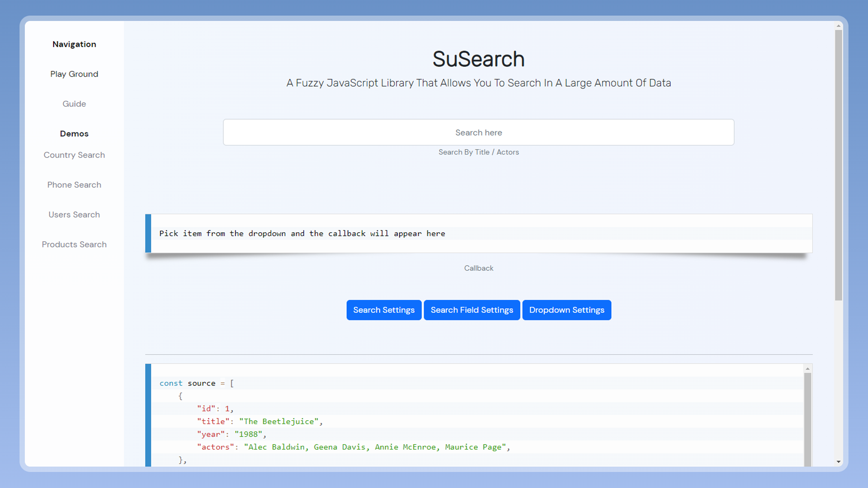The height and width of the screenshot is (488, 868).
Task: Go to the Guide page
Action: point(74,104)
